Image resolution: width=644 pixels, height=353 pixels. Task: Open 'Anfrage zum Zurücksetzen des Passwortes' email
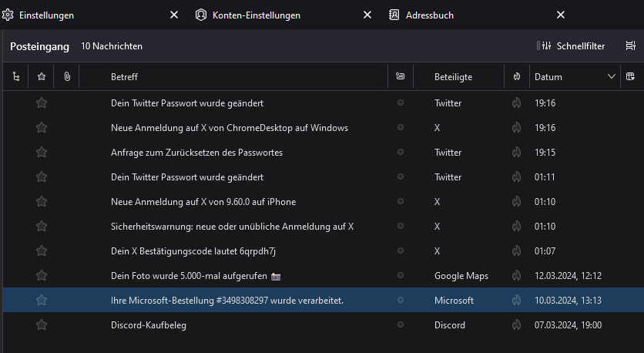tap(196, 153)
